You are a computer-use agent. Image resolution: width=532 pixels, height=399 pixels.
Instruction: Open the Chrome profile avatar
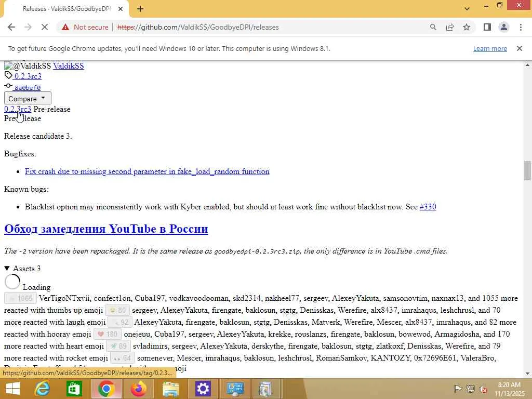504,27
